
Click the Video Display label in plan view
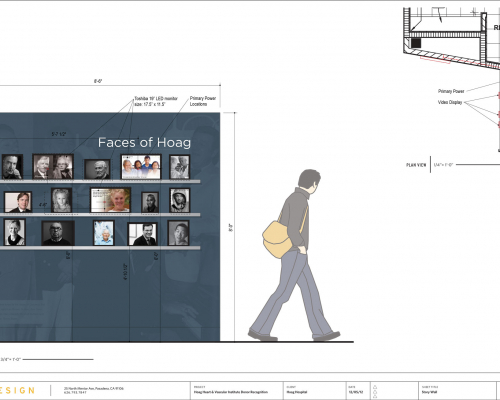[x=450, y=102]
